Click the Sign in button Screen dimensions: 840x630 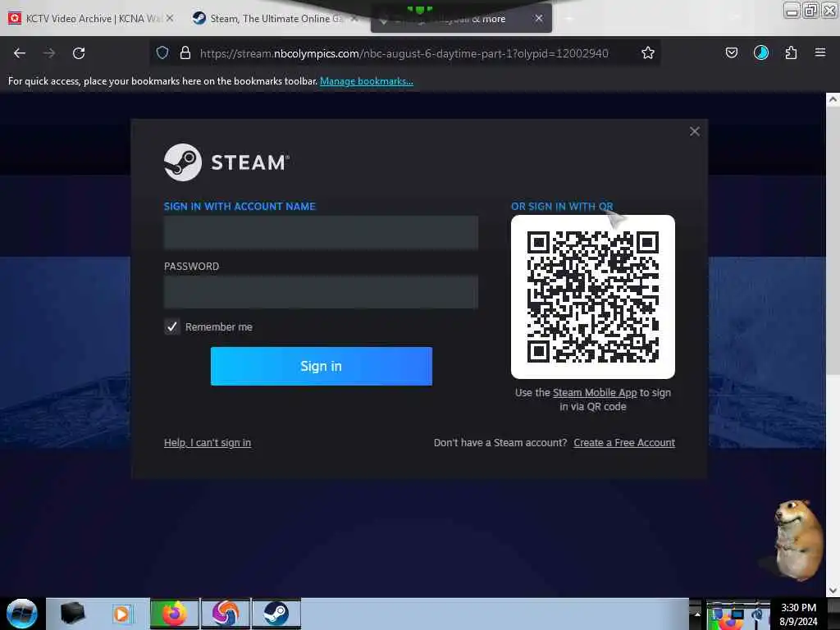[x=321, y=366]
